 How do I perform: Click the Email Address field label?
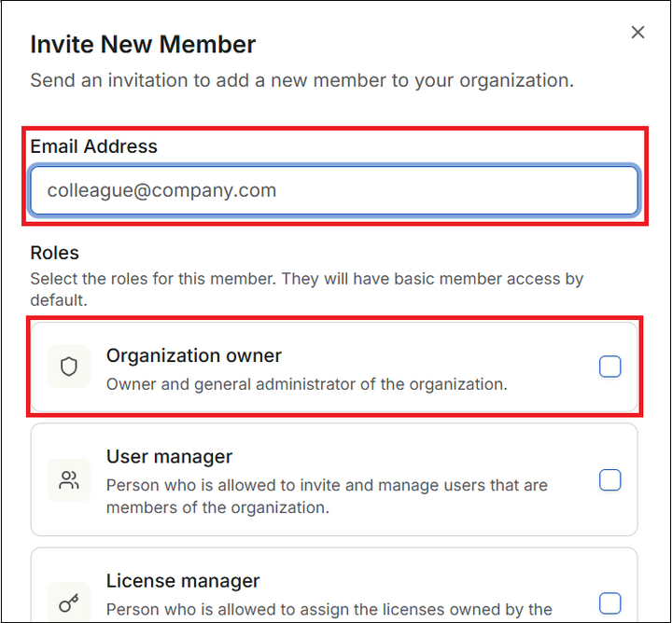pos(93,146)
